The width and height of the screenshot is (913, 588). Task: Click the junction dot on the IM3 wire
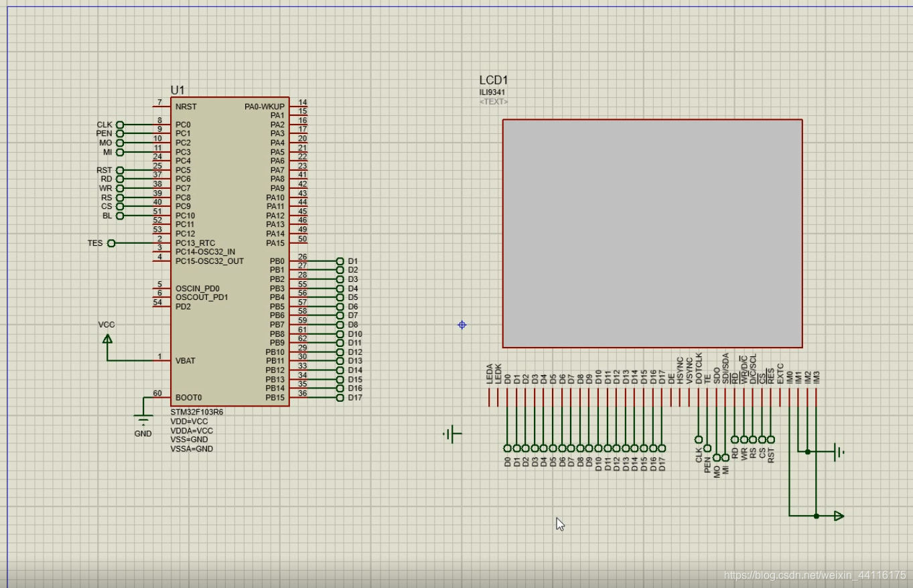816,516
